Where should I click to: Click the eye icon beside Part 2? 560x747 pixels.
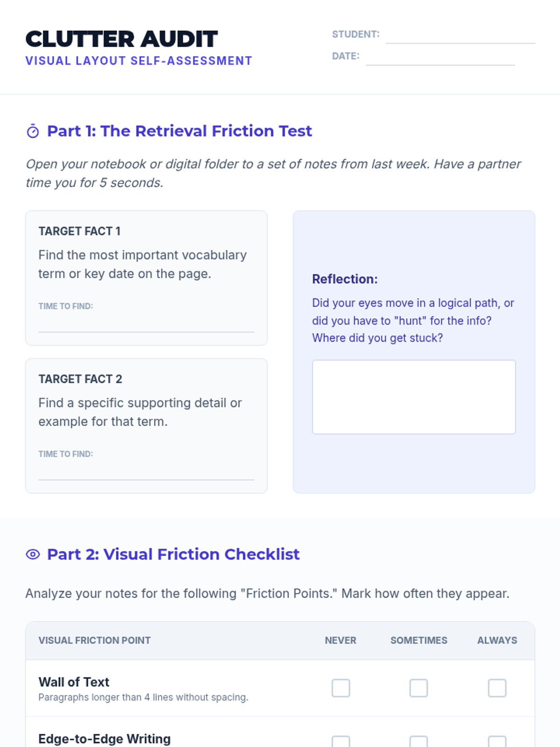pyautogui.click(x=33, y=554)
